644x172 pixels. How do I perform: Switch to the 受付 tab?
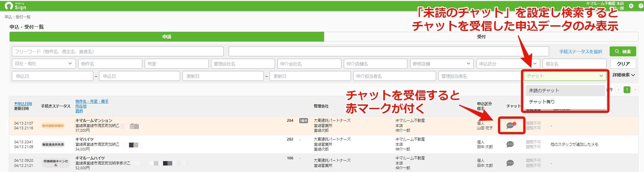click(481, 37)
